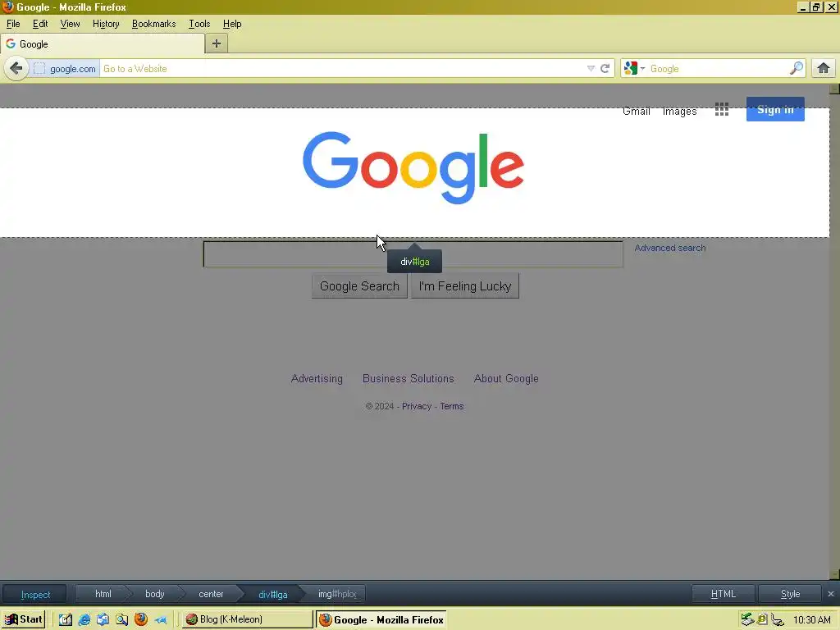
Task: Click the Internet Explorer quick launch icon
Action: click(84, 619)
